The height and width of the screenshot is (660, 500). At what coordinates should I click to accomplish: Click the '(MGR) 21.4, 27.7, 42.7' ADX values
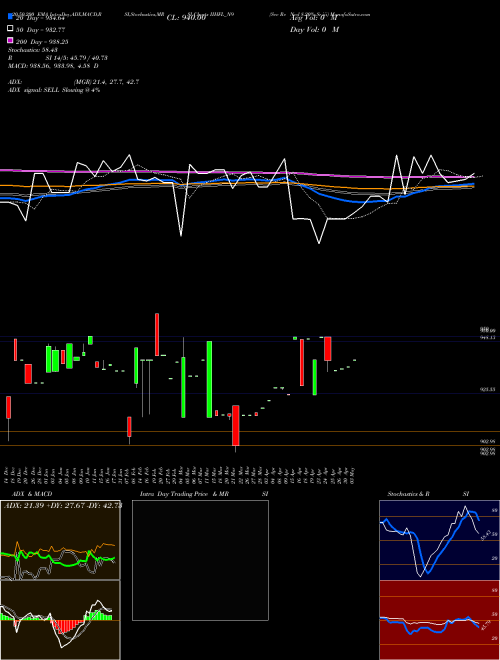106,82
